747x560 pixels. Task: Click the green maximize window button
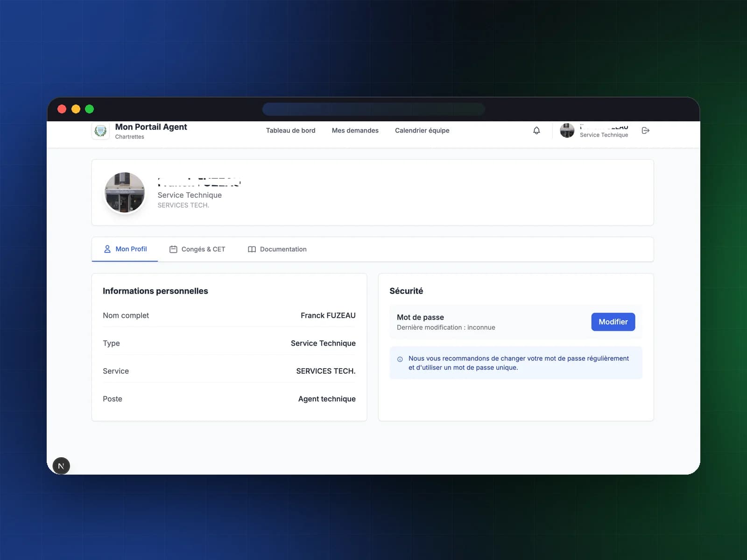90,109
